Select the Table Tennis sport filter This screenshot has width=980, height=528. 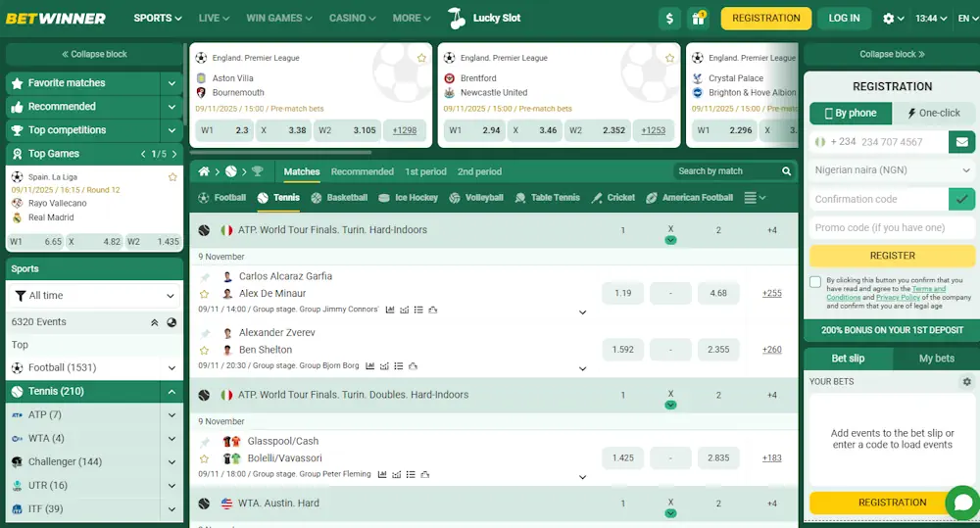[548, 198]
